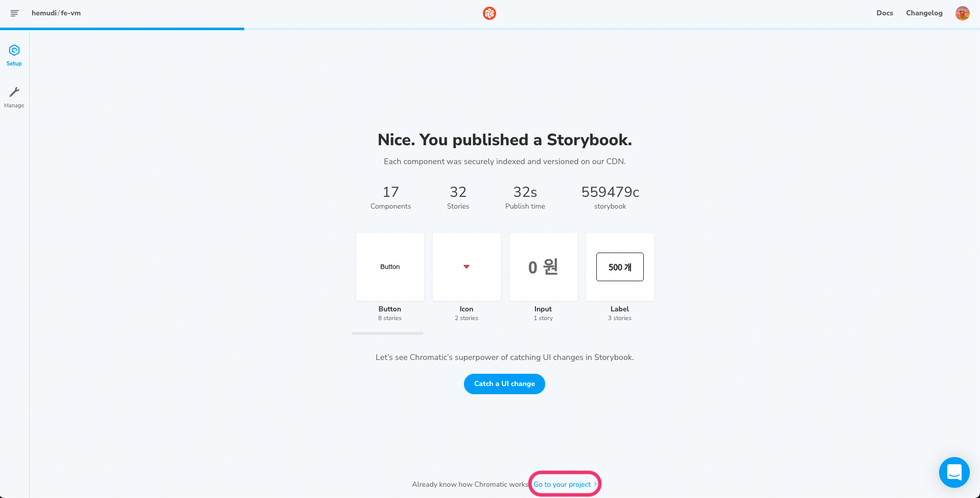The width and height of the screenshot is (980, 498).
Task: Open the user avatar menu
Action: pos(962,13)
